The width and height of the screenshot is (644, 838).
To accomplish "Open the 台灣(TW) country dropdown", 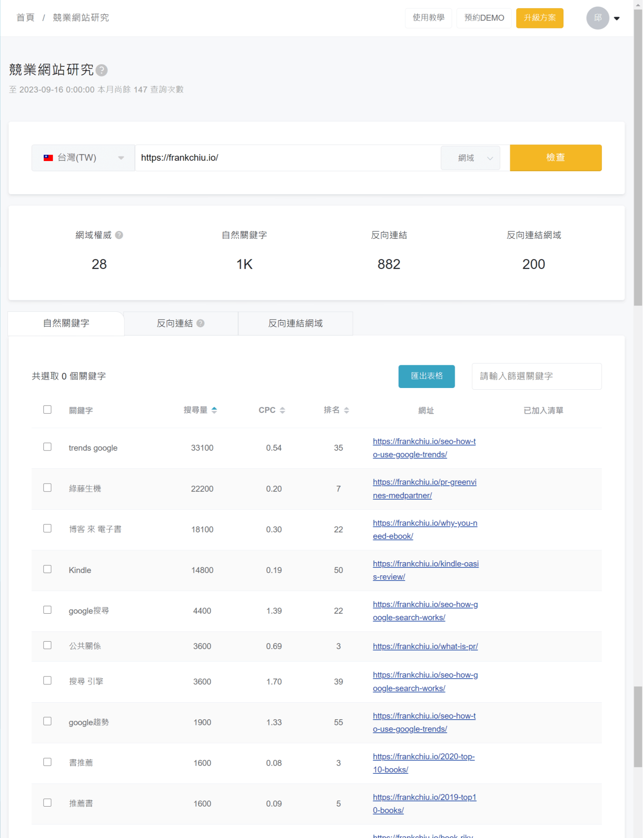I will 83,158.
